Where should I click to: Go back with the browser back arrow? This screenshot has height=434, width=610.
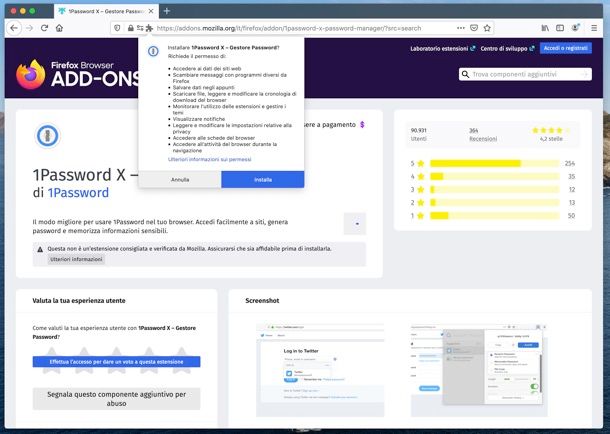(14, 28)
